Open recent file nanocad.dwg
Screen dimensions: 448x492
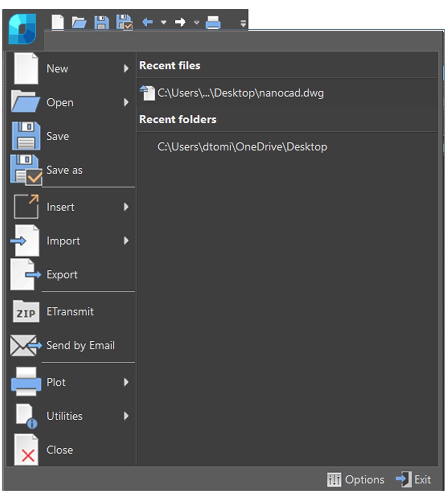287,93
